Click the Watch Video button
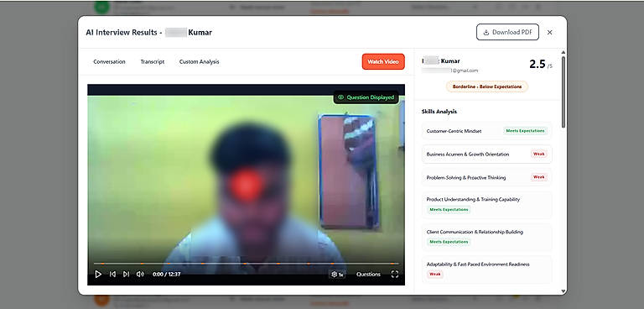This screenshot has width=644, height=309. [x=383, y=62]
